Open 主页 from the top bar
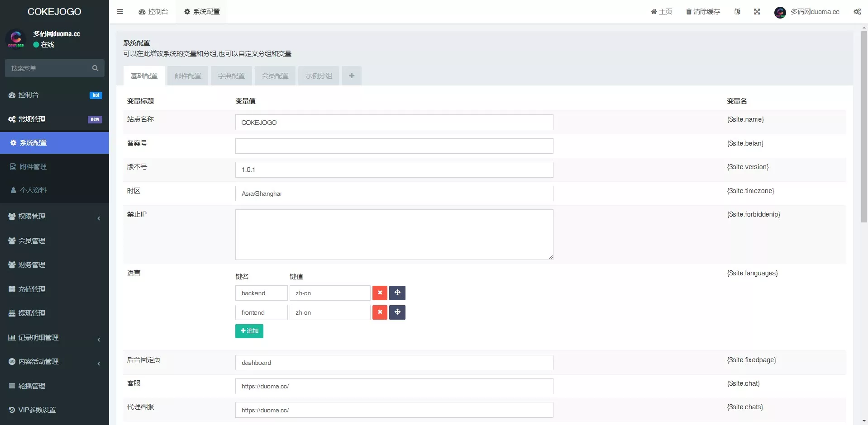 (x=661, y=11)
